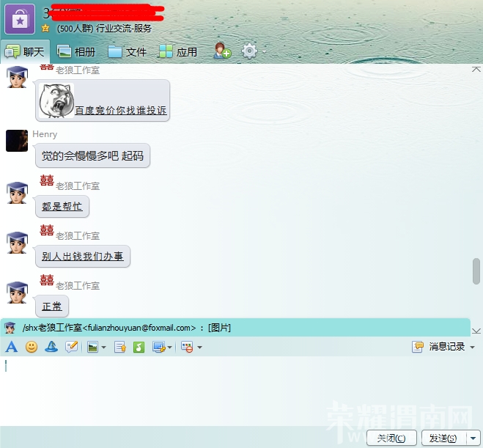The height and width of the screenshot is (448, 483).
Task: Expand the screen capture dropdown arrow
Action: coord(170,348)
